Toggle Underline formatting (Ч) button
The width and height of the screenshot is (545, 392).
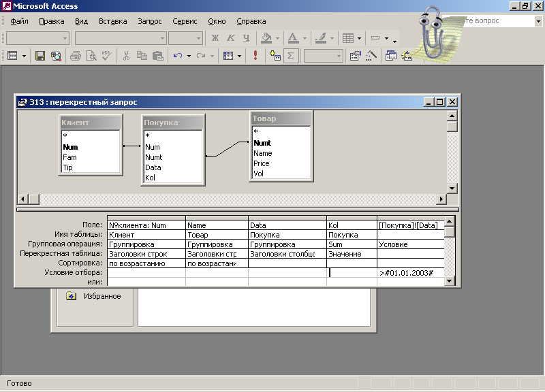(247, 38)
